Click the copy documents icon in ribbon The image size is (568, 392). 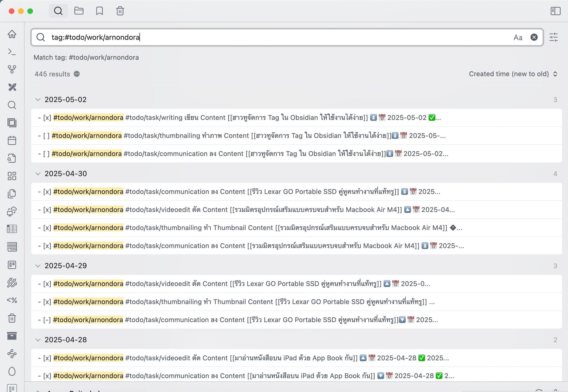coord(12,194)
